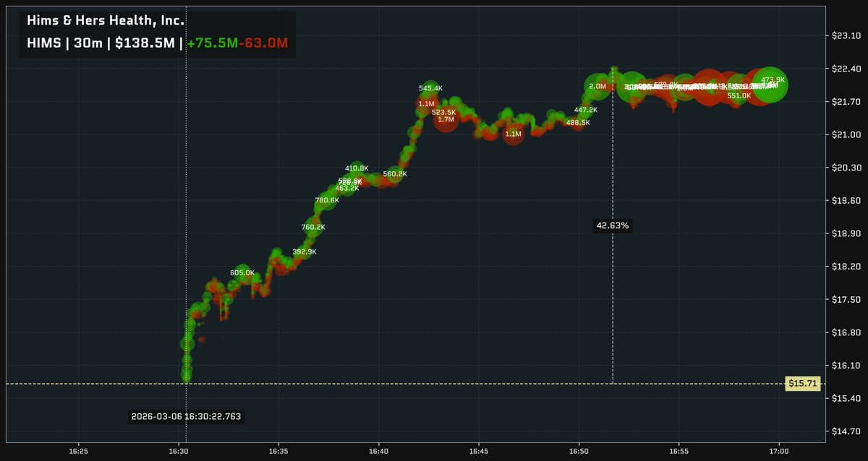Select the 488.5K trade bubble
The height and width of the screenshot is (461, 868).
tap(578, 122)
